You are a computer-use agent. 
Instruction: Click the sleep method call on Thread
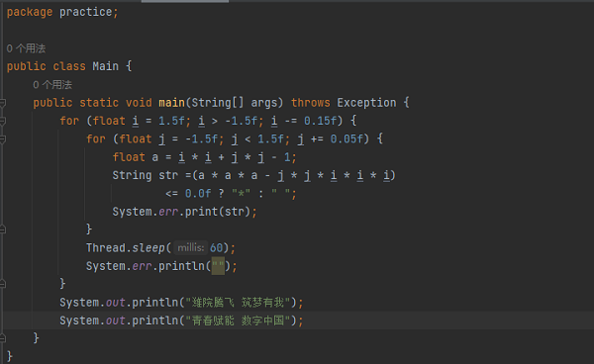(148, 248)
